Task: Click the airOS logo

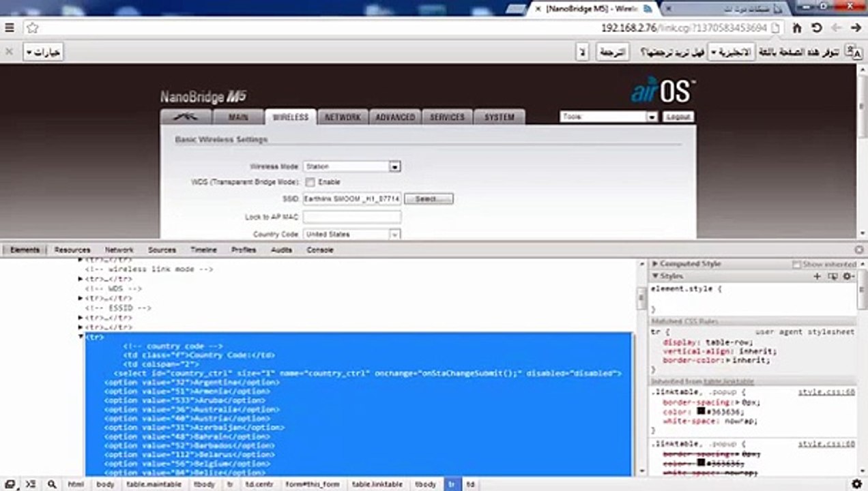Action: (663, 90)
